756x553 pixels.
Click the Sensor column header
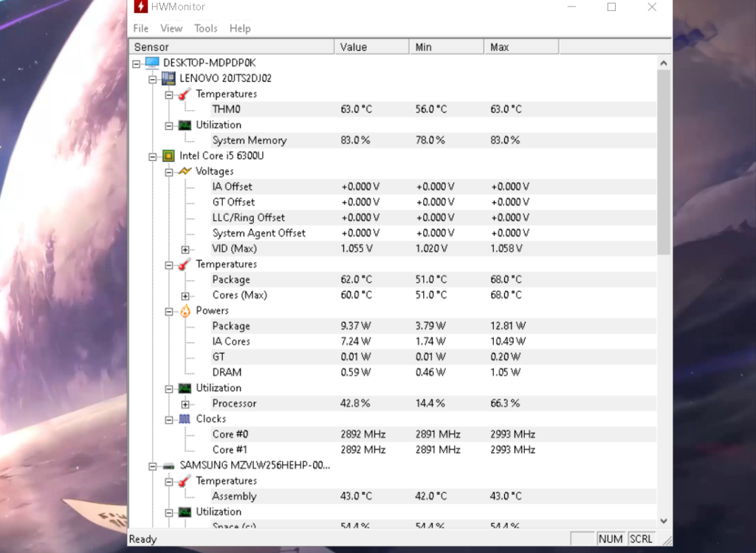pos(232,47)
